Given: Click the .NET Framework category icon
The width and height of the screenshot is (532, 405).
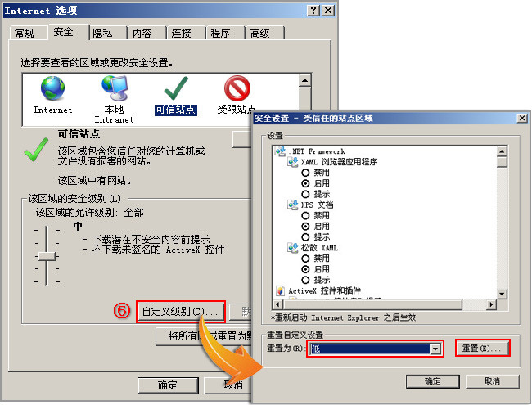Looking at the screenshot, I should tap(280, 151).
